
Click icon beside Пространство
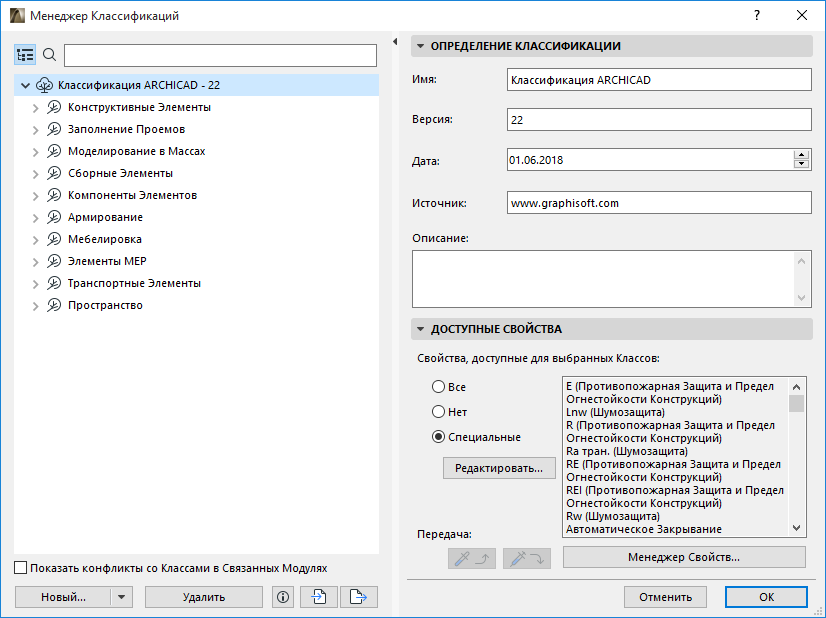click(54, 306)
